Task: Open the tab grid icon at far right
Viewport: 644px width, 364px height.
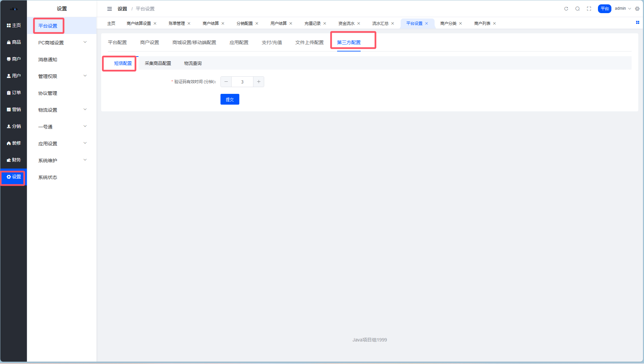Action: click(637, 23)
